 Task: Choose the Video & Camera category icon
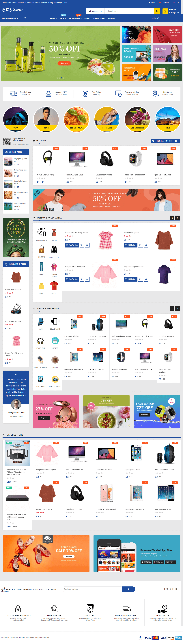coord(55,379)
